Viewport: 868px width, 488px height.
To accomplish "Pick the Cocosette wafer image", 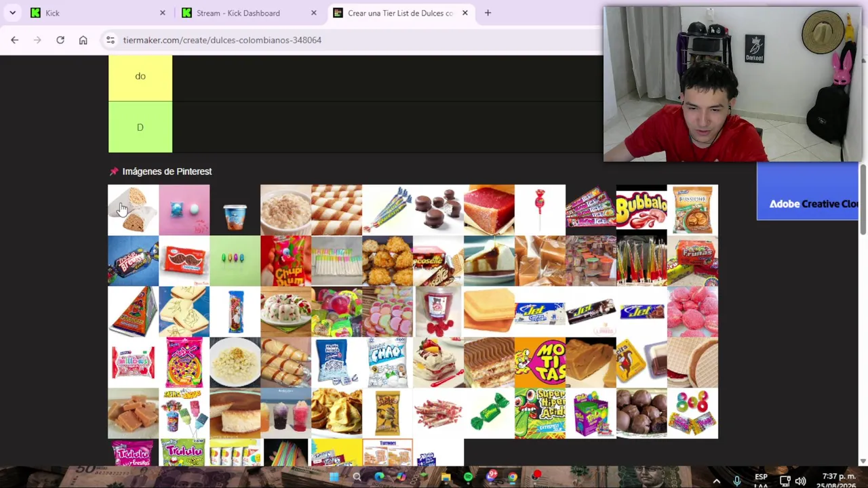I will (x=438, y=261).
